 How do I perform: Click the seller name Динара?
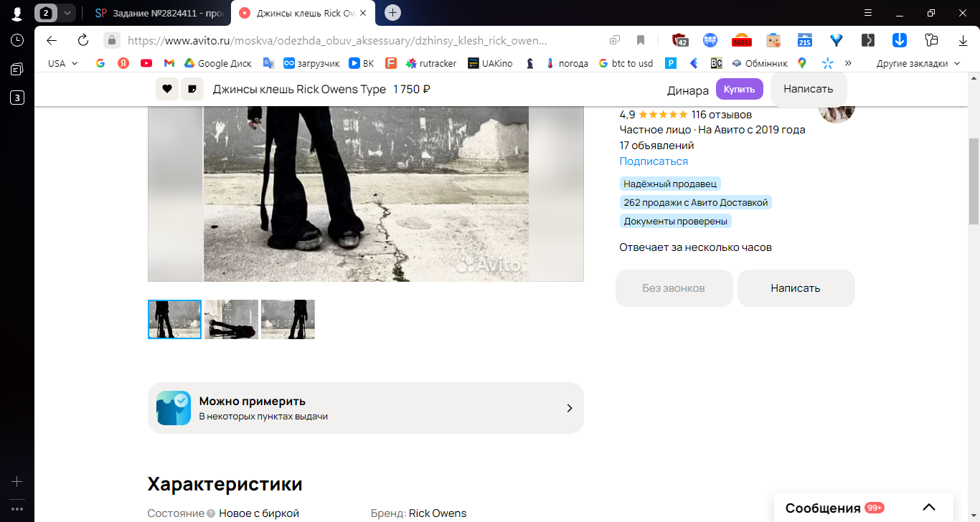click(x=688, y=90)
